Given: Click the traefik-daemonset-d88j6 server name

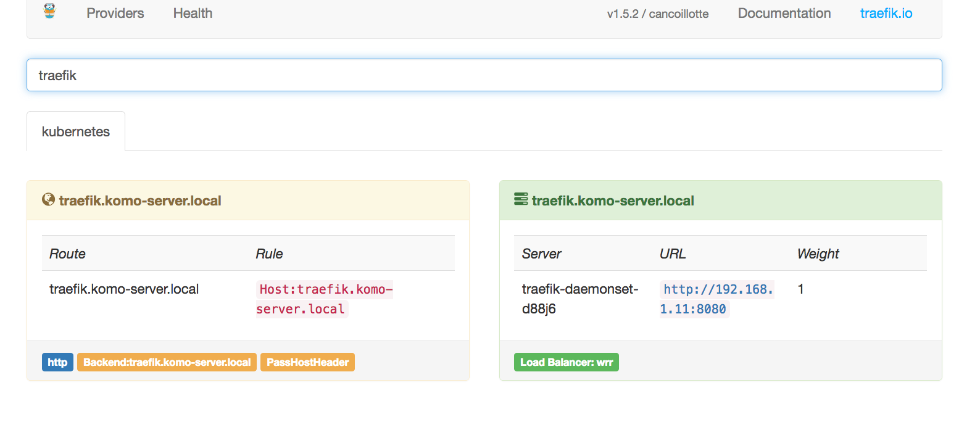Looking at the screenshot, I should click(x=579, y=299).
